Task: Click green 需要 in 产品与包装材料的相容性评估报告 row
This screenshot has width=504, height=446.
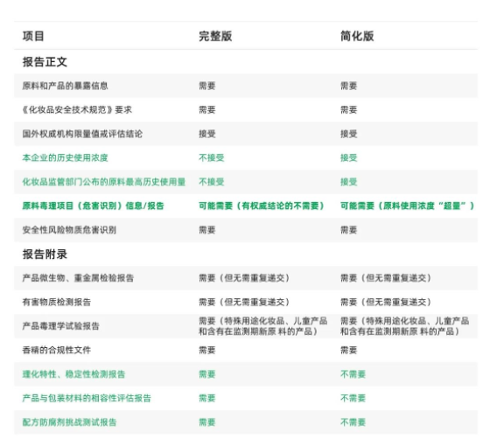Action: [207, 398]
